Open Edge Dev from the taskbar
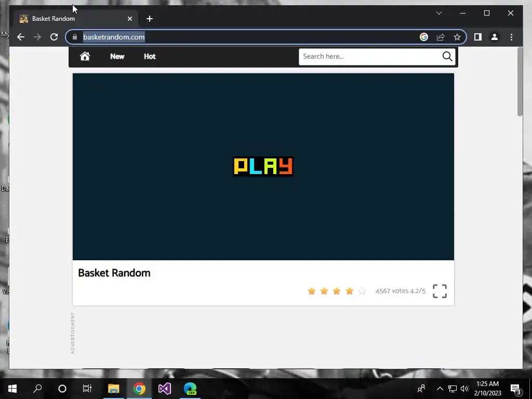 click(190, 389)
